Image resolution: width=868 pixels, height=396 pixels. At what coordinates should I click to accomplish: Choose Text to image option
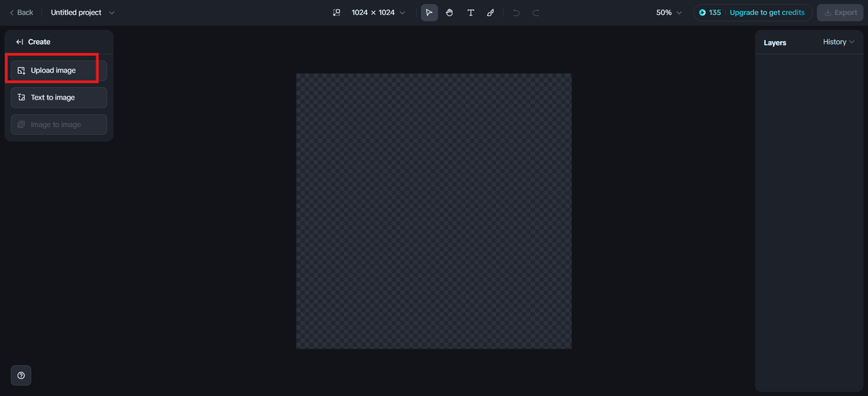(x=59, y=98)
